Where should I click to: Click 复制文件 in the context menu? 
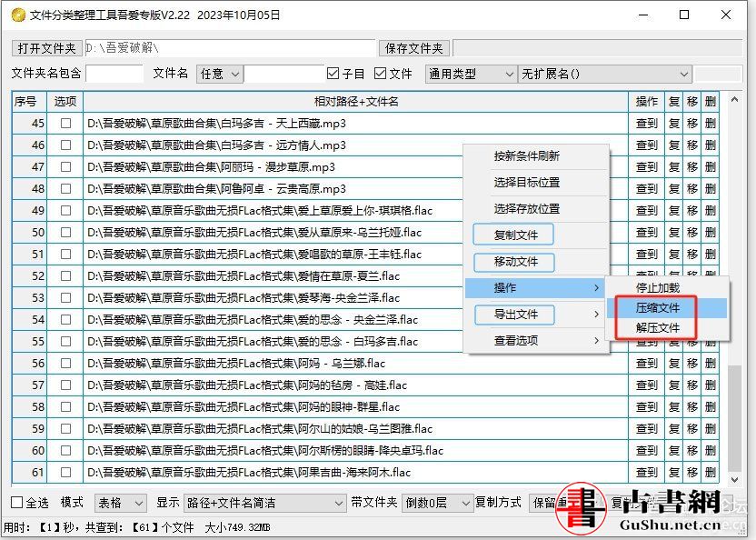515,235
